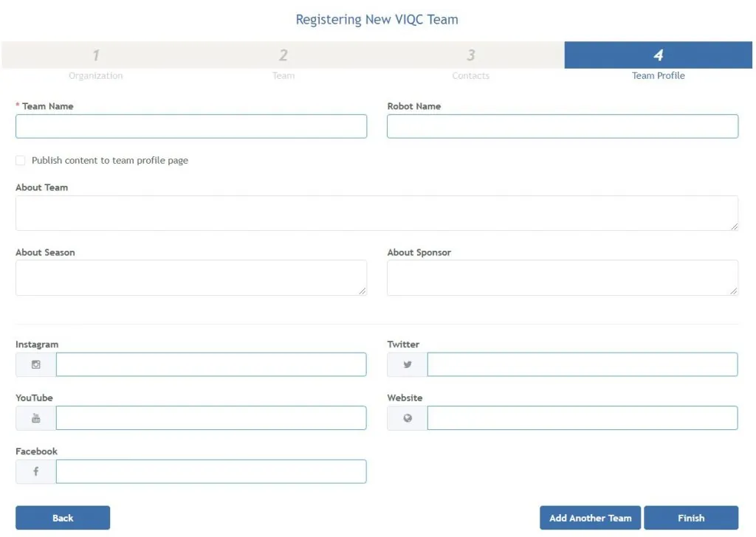Enable Publish content to team profile page
756x537 pixels.
(x=20, y=160)
